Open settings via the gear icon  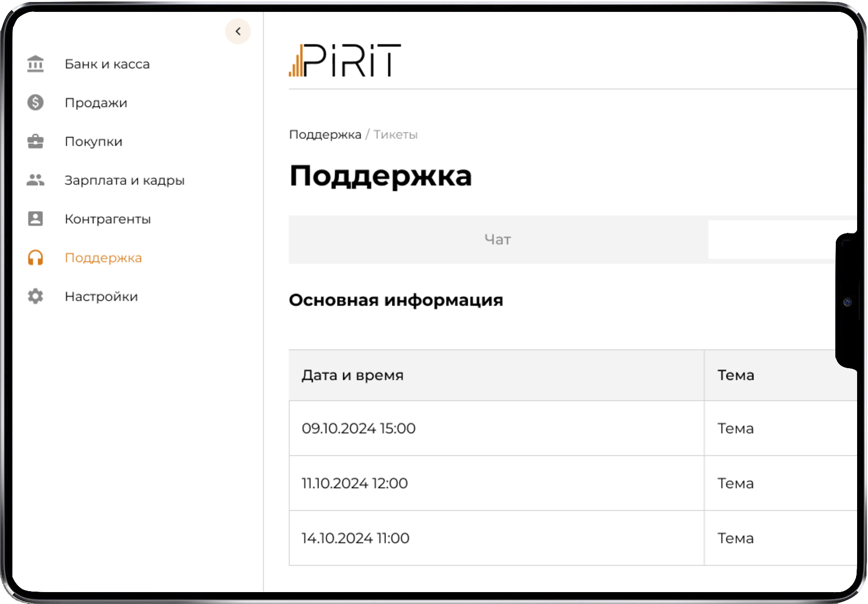tap(35, 296)
